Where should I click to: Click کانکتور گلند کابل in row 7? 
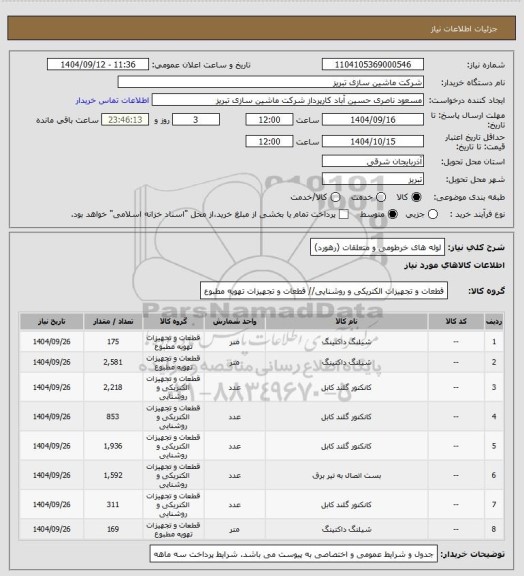[347, 505]
